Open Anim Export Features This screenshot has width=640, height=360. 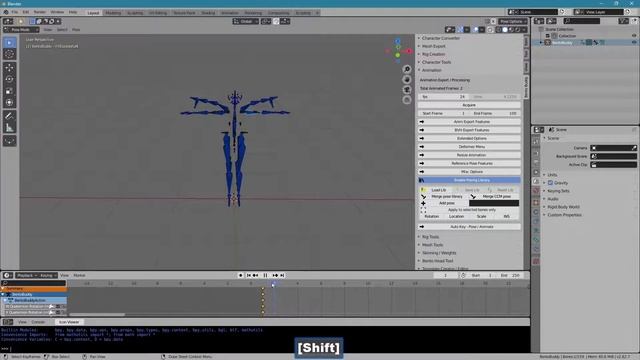(469, 122)
